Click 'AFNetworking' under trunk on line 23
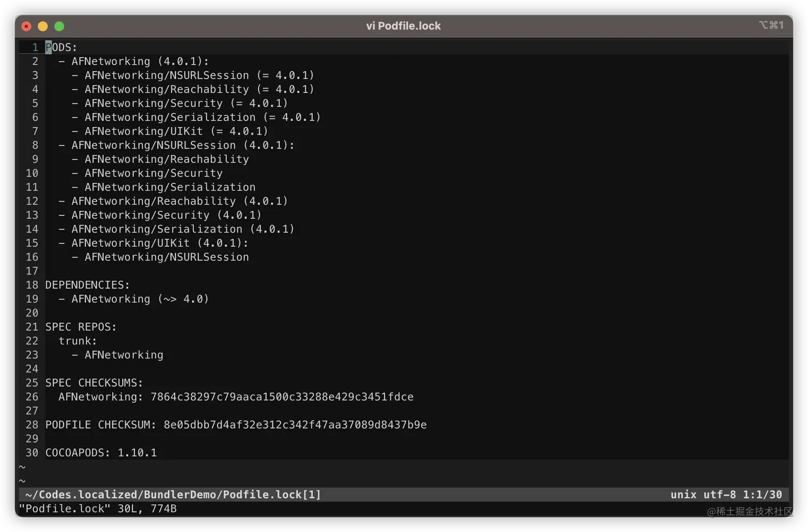This screenshot has height=532, width=808. (x=124, y=355)
